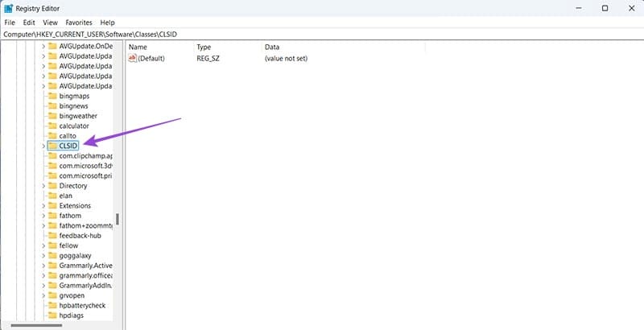Click the (value not set) data cell
Screen dimensions: 644x330
287,58
